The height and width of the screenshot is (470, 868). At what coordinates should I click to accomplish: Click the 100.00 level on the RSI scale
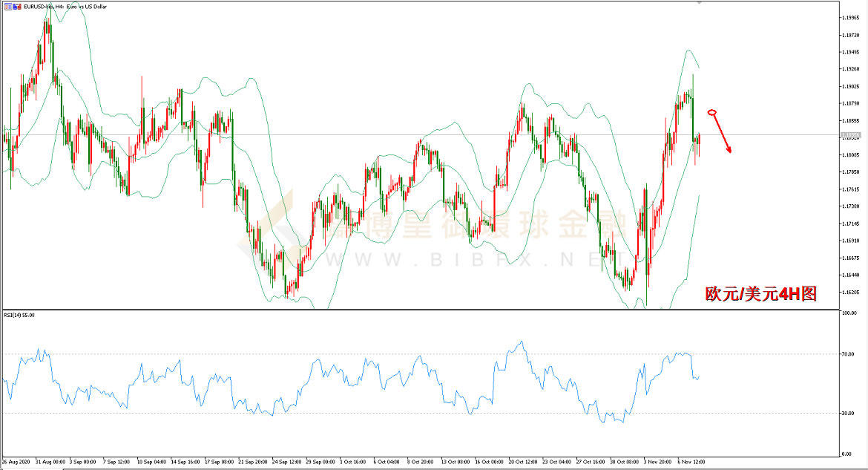pyautogui.click(x=849, y=313)
